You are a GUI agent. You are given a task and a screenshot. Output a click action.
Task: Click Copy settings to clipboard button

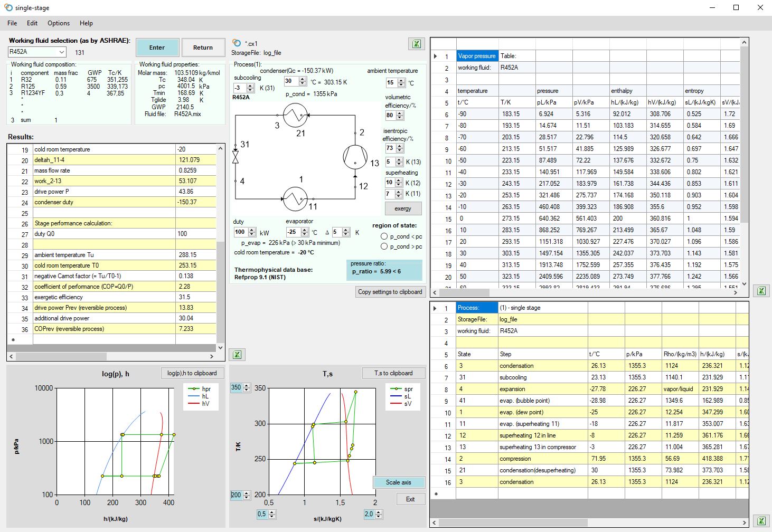coord(390,292)
